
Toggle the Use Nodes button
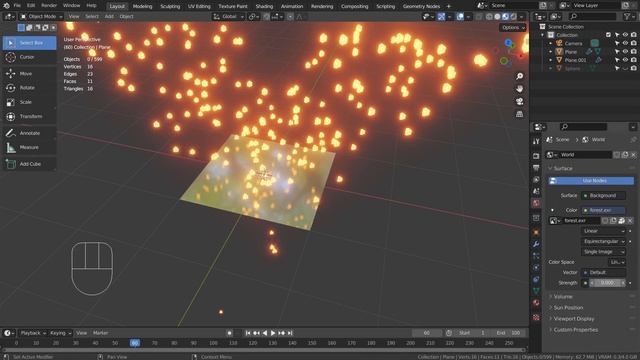591,180
